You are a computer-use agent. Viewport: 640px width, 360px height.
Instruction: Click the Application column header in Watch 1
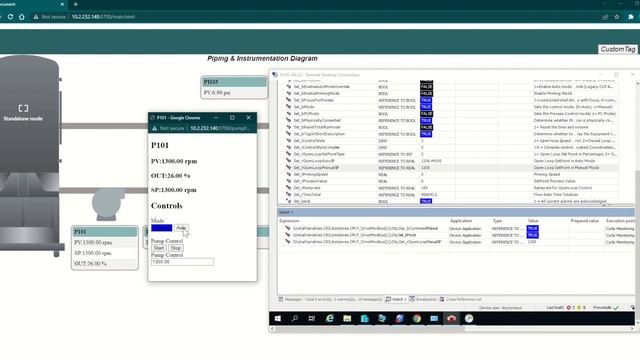tap(461, 221)
